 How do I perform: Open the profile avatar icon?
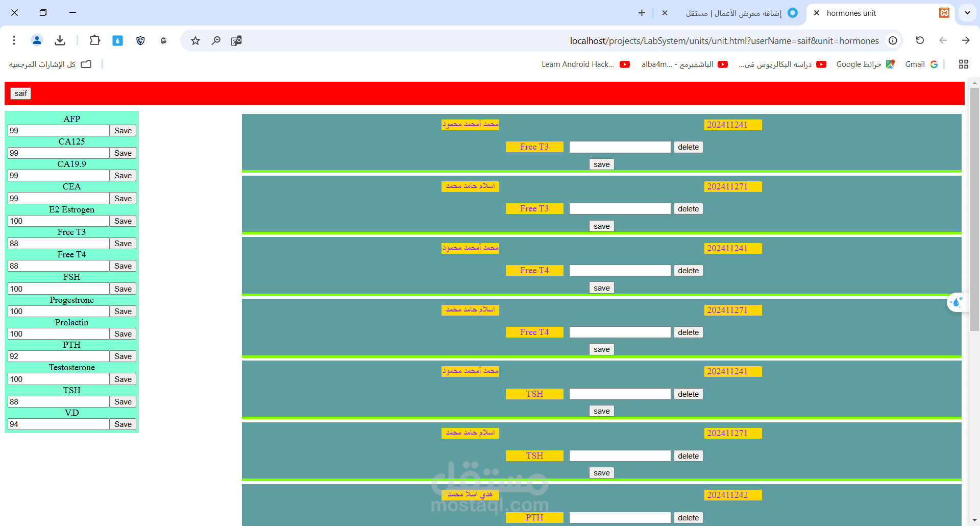pos(37,40)
